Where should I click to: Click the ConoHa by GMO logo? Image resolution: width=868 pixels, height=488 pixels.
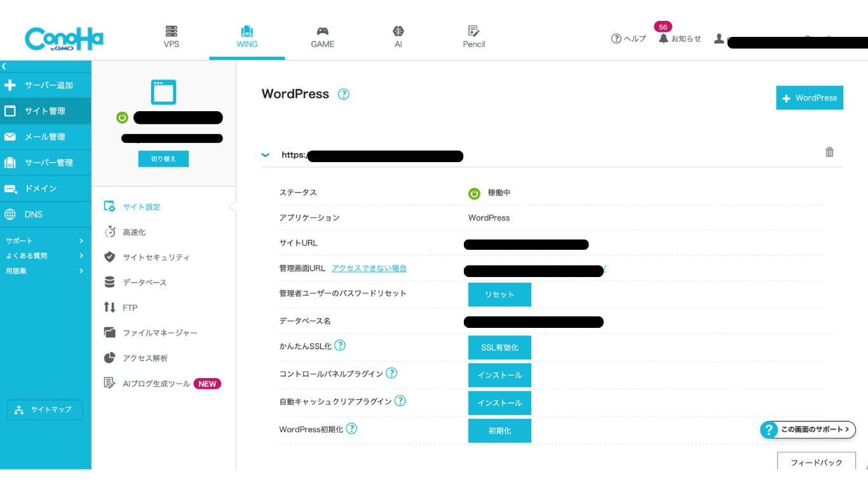coord(64,39)
